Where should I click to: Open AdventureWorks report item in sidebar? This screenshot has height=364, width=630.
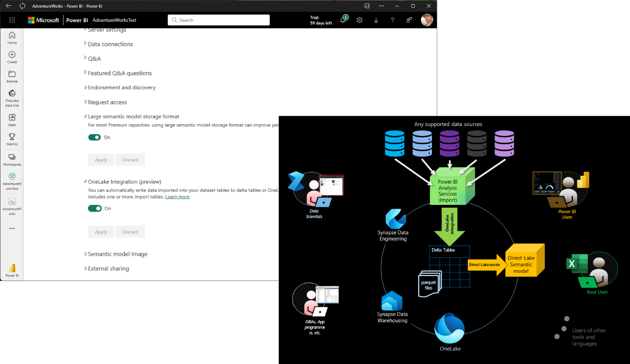(12, 206)
